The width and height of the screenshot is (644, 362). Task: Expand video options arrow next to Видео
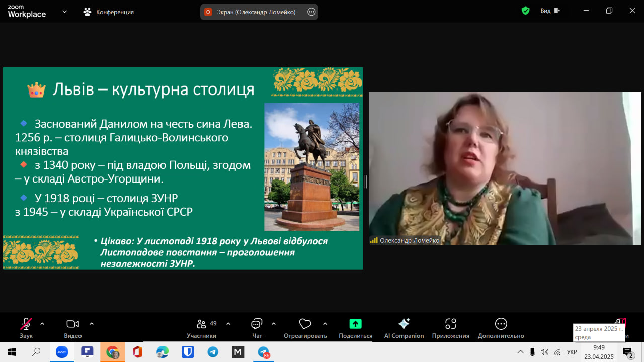click(92, 324)
